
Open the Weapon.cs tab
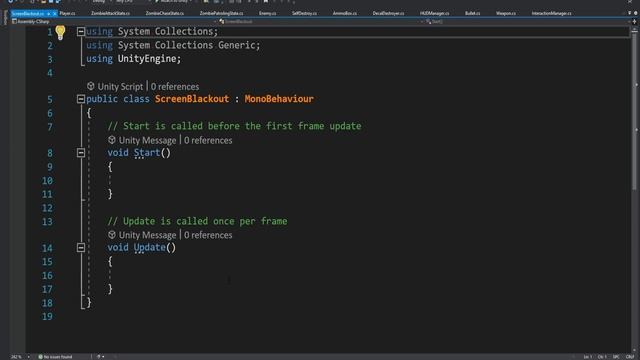pyautogui.click(x=506, y=13)
